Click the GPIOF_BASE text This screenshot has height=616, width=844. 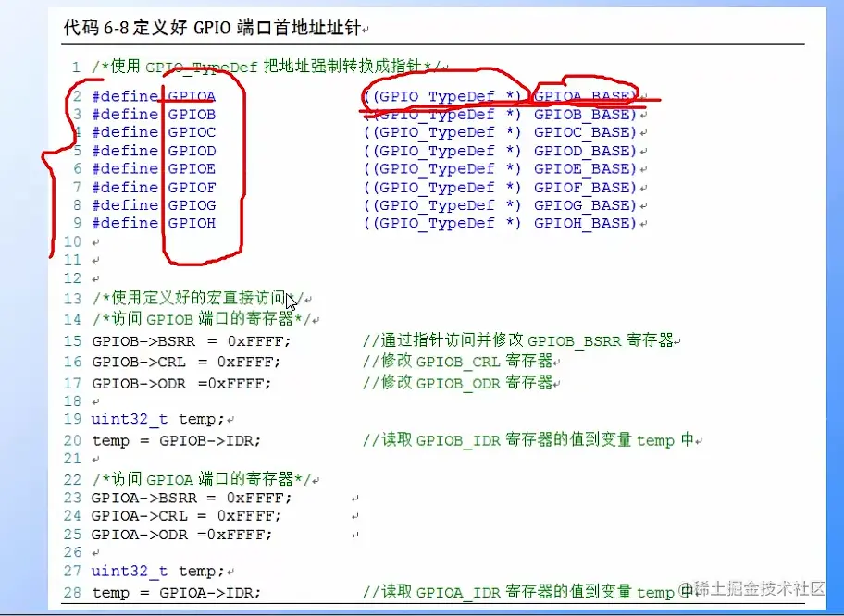tap(581, 188)
